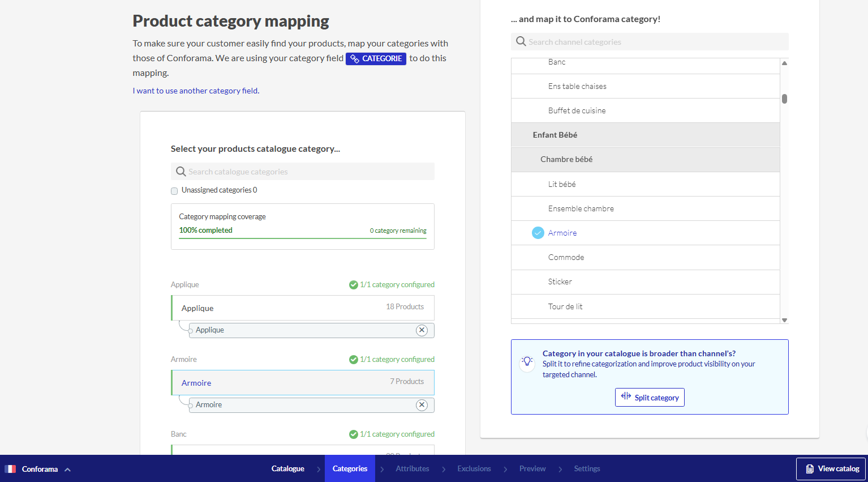Click the View catalog button

pos(831,468)
